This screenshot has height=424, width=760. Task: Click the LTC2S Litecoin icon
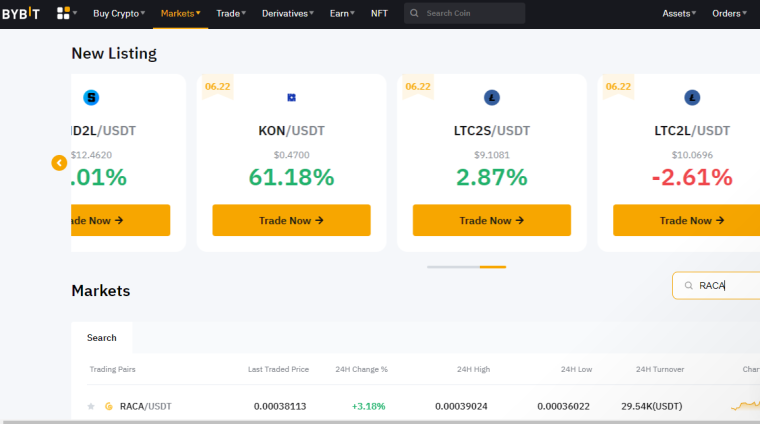pyautogui.click(x=491, y=97)
